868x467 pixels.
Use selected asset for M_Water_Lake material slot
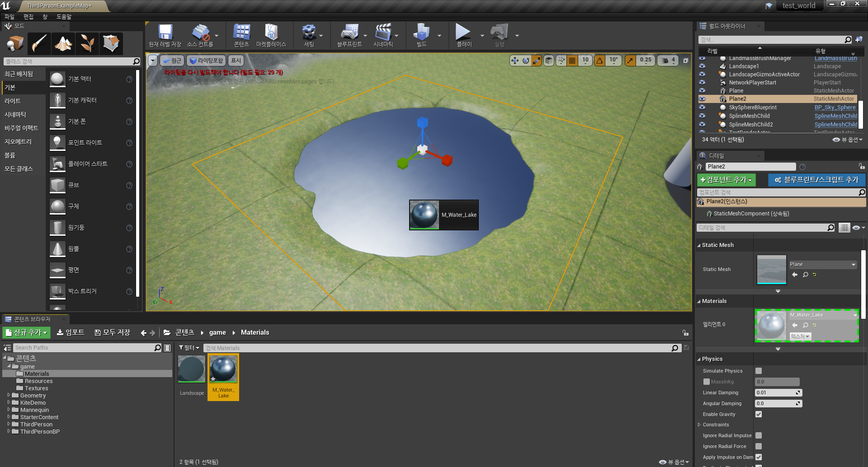(795, 325)
